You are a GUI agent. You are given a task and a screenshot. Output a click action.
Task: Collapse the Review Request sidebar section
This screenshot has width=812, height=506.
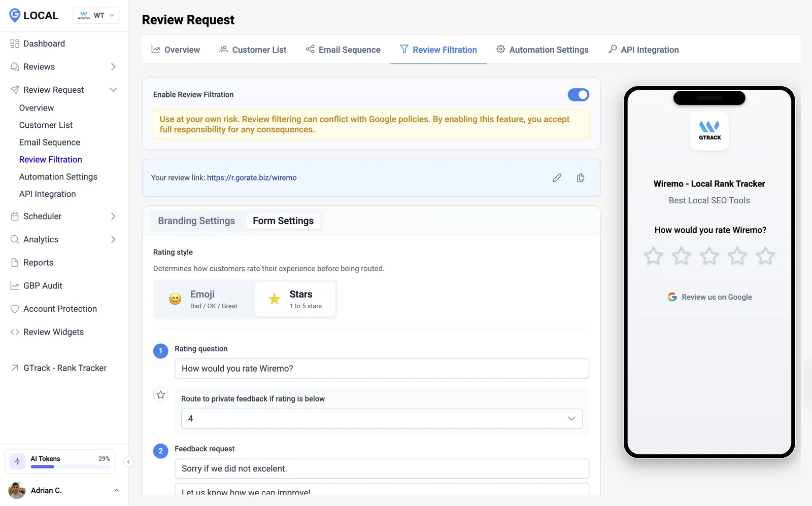click(x=113, y=90)
